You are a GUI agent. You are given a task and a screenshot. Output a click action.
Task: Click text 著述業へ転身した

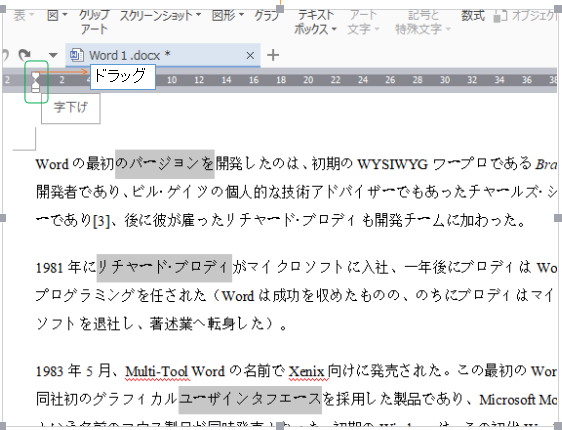207,324
